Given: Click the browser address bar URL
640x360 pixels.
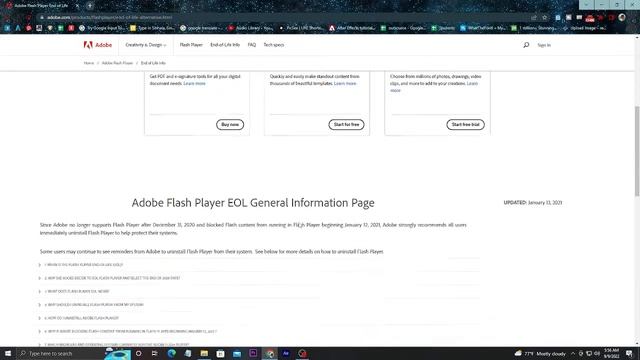Looking at the screenshot, I should tap(109, 18).
